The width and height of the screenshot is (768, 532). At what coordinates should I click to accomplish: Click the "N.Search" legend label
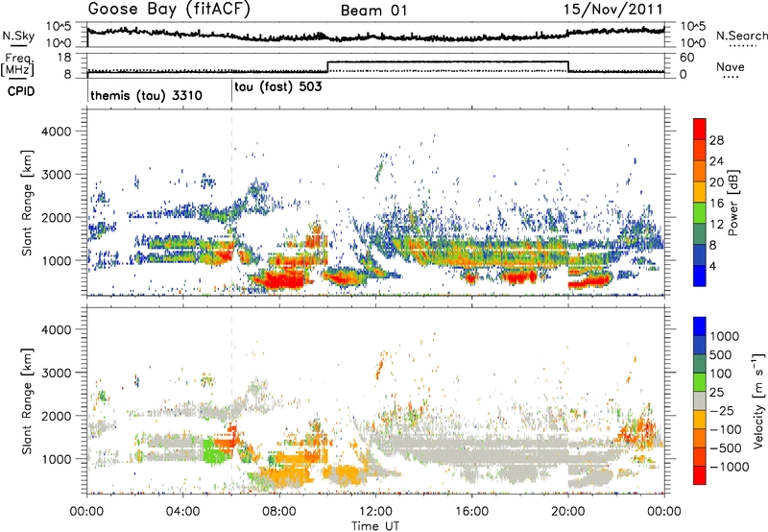click(x=741, y=36)
